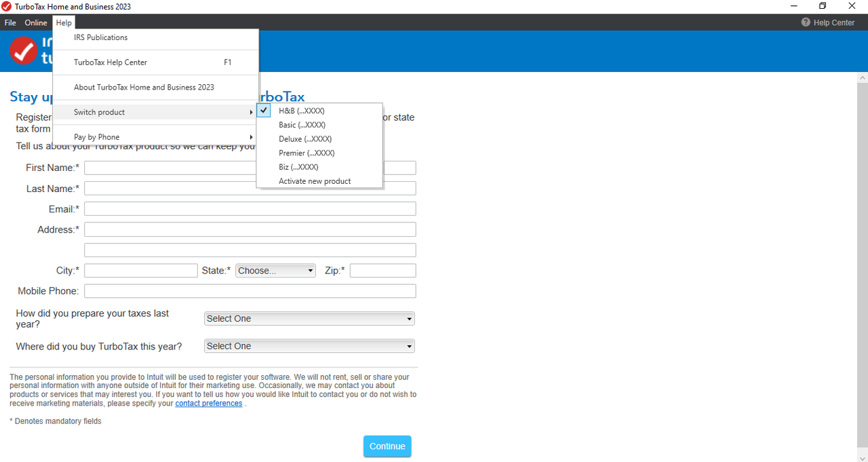Viewport: 868px width, 462px height.
Task: Select About TurboTax Home and Business 2023
Action: (x=156, y=88)
